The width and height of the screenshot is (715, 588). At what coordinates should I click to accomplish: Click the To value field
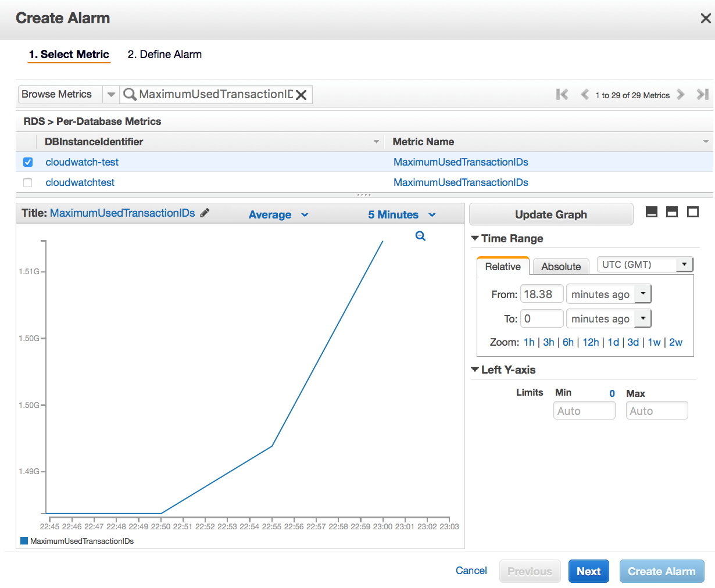coord(542,318)
